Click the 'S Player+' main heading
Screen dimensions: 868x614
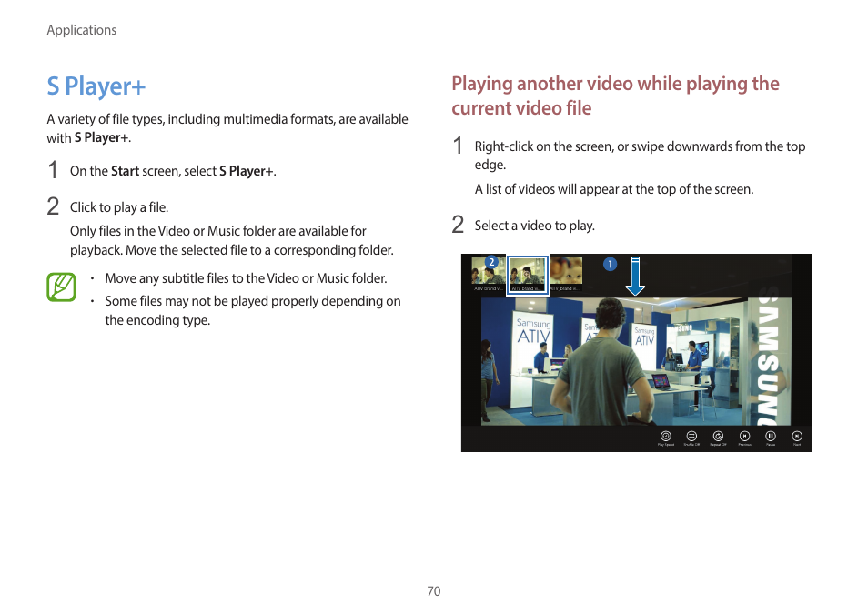pos(96,86)
